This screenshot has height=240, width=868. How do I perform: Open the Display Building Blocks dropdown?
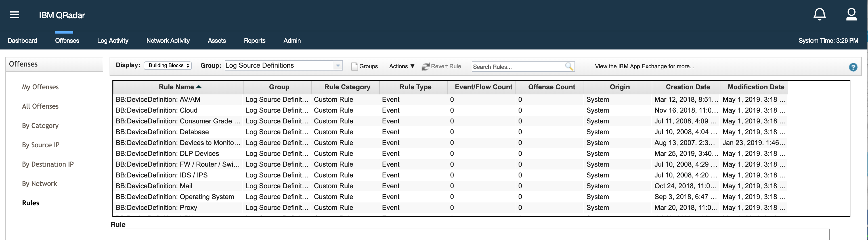click(168, 65)
